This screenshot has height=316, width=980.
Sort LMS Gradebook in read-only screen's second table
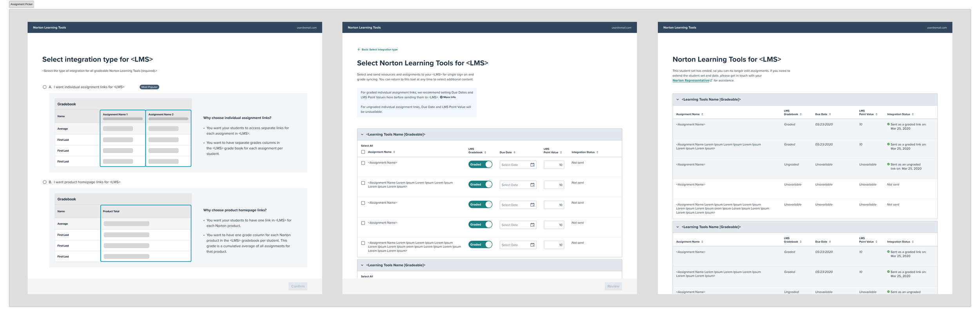pos(800,242)
